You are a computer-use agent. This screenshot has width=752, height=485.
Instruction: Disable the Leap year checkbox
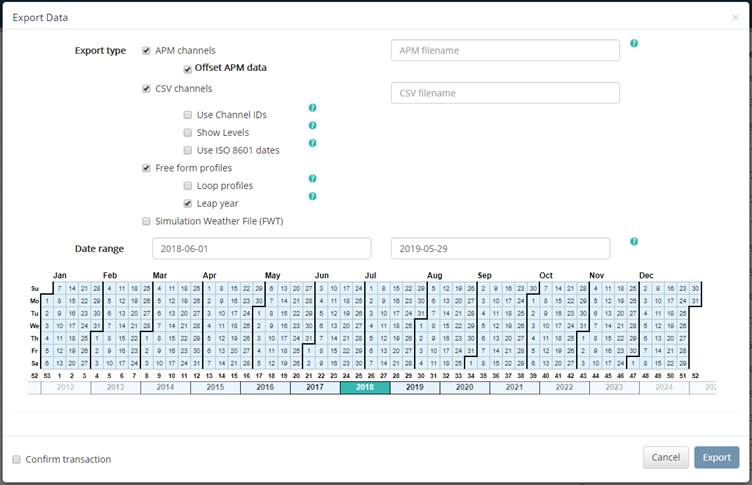[188, 203]
